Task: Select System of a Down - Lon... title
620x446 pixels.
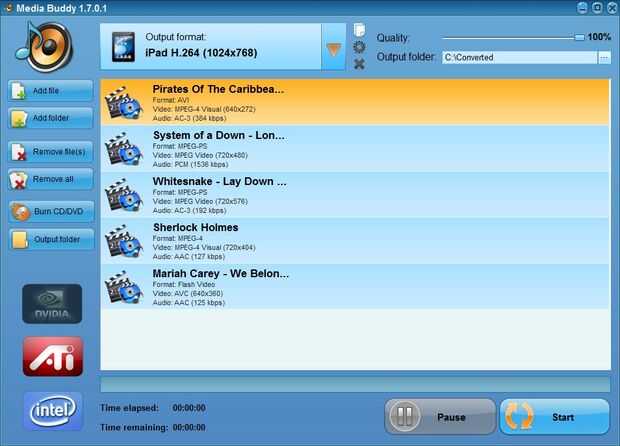Action: (219, 135)
